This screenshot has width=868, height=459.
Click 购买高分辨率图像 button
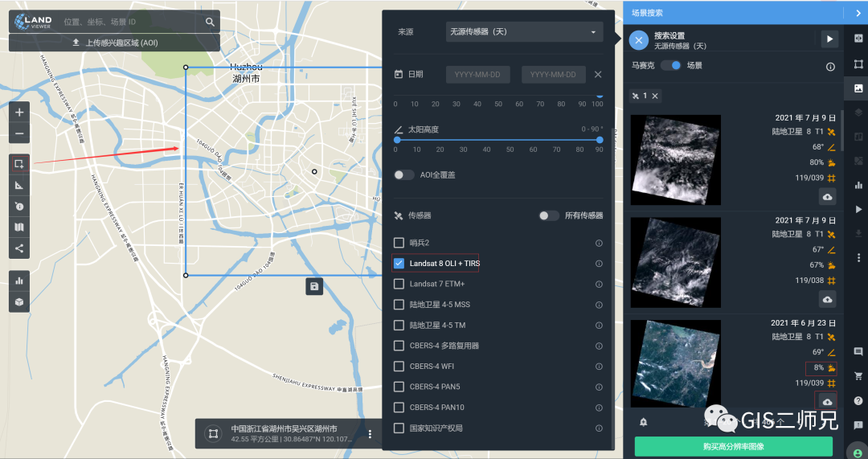734,446
